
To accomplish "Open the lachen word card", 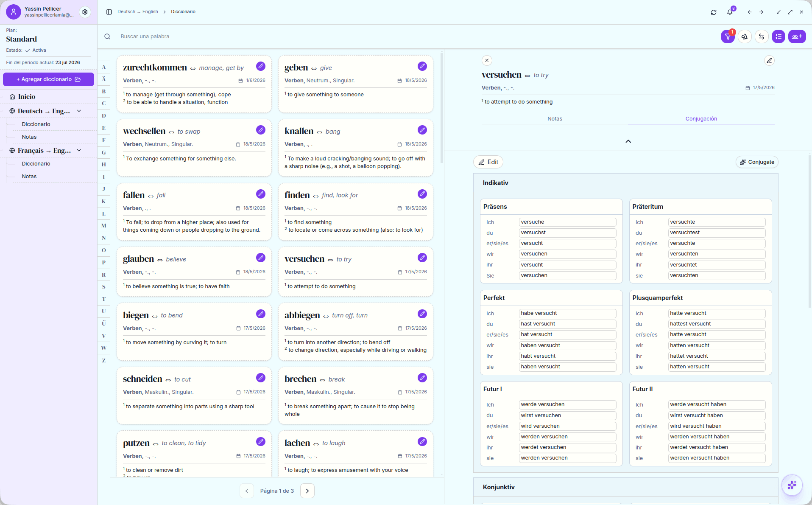I will pos(356,455).
